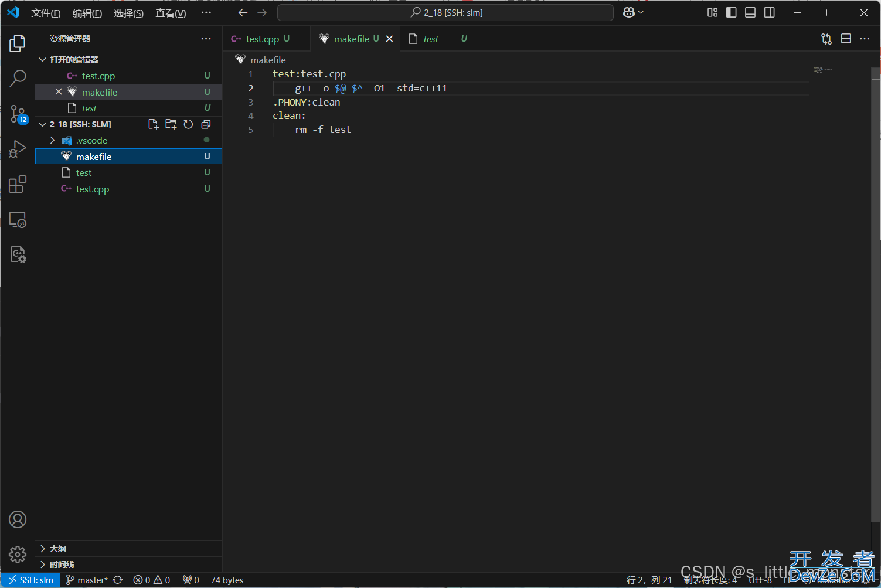
Task: Select test in Open Editors list
Action: click(129, 108)
